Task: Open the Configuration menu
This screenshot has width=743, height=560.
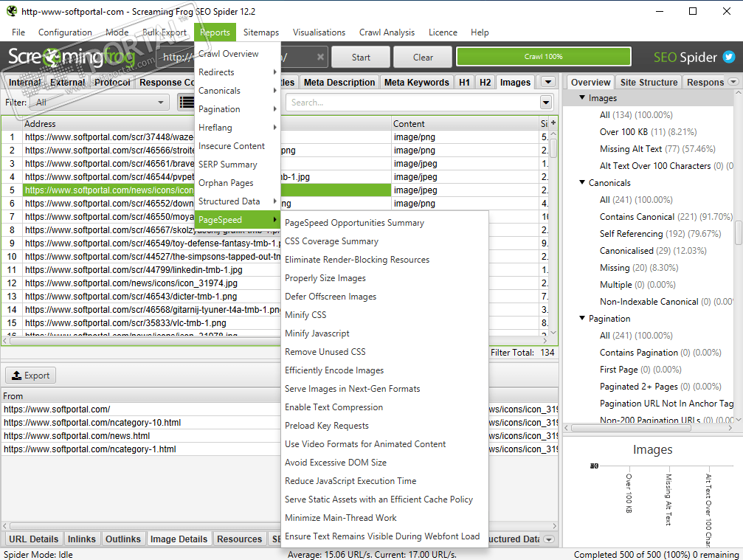Action: [65, 32]
